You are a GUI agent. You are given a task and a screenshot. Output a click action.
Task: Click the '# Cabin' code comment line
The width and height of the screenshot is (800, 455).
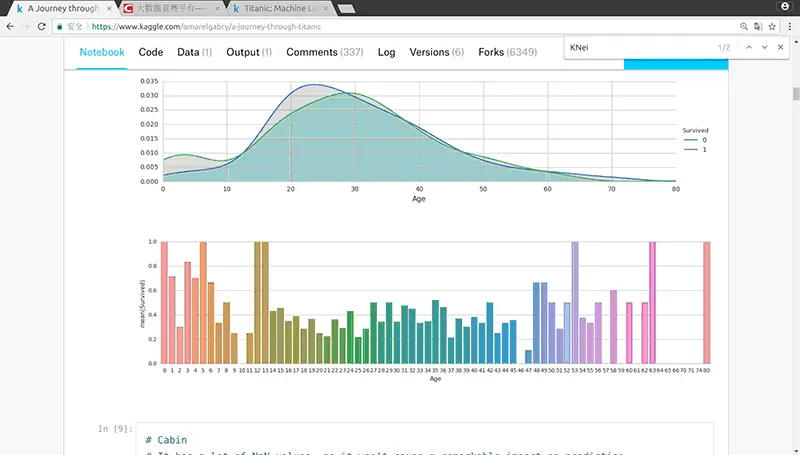point(166,440)
